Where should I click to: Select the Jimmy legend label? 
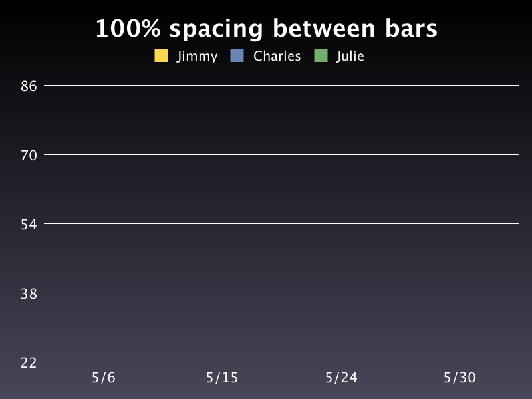pos(197,57)
